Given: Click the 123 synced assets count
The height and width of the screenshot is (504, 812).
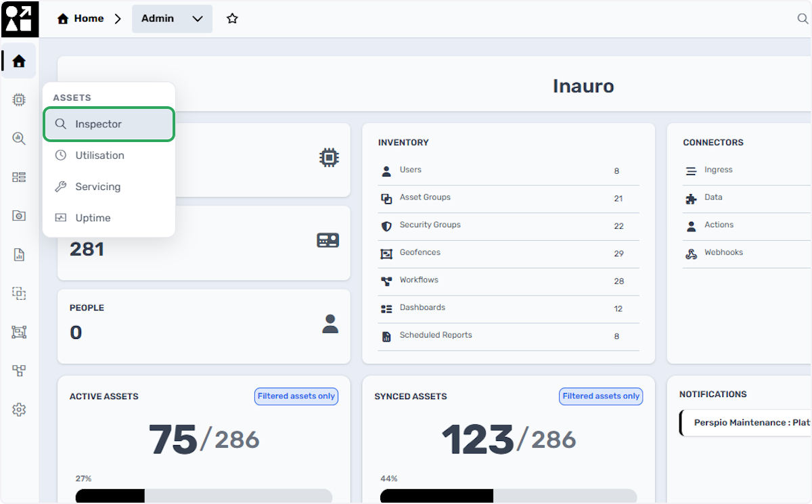Looking at the screenshot, I should pyautogui.click(x=478, y=440).
